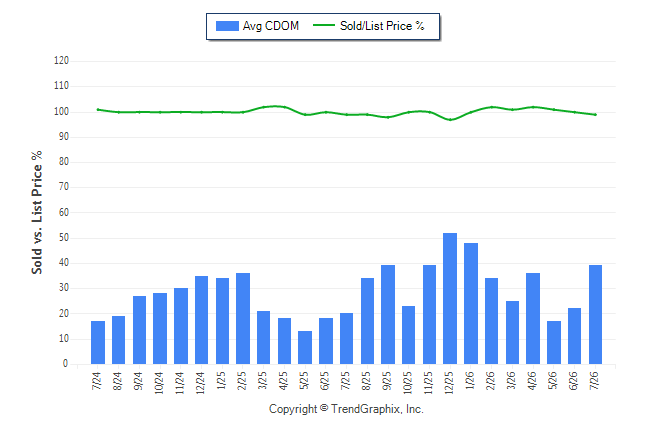Click the green line point at 4/25

click(x=284, y=107)
